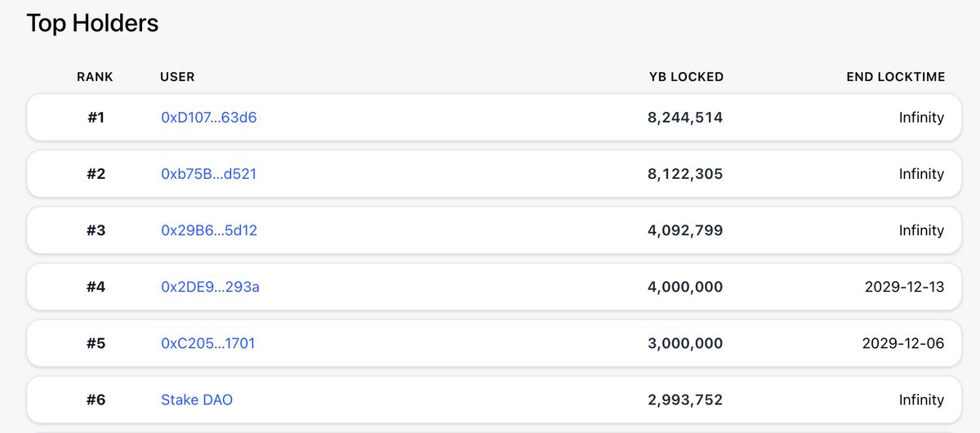
Task: Open address 0xD107...63d6 link
Action: [x=209, y=118]
